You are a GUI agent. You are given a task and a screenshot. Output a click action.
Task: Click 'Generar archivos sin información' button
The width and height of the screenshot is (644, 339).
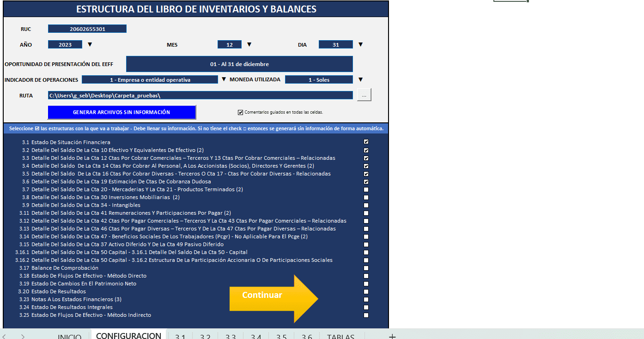pyautogui.click(x=122, y=112)
